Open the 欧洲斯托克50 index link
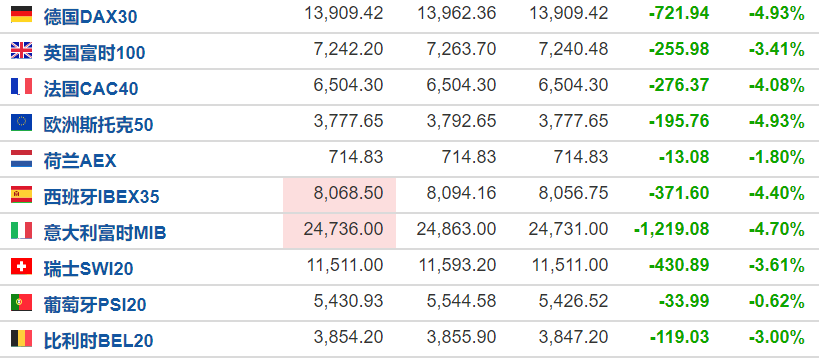 point(98,125)
